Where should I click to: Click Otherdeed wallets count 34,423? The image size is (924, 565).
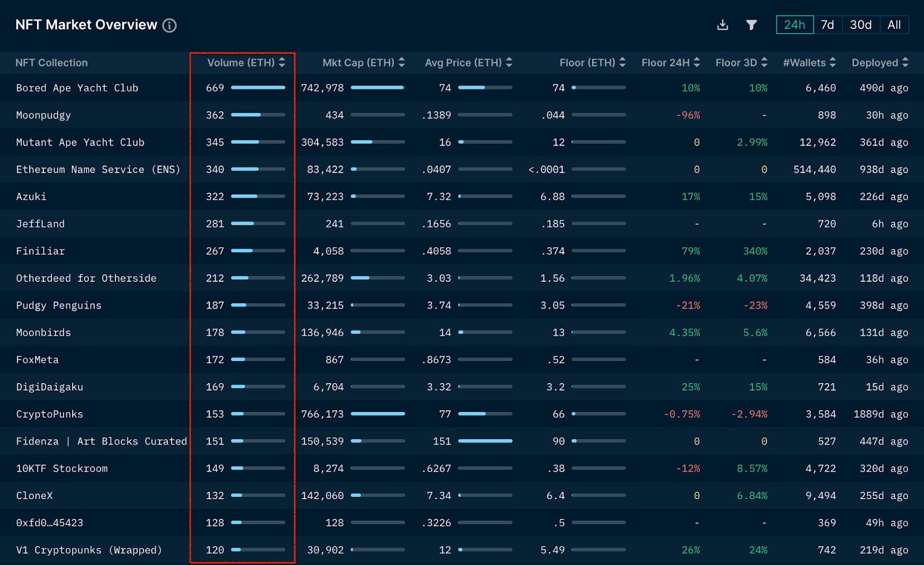[x=818, y=278]
